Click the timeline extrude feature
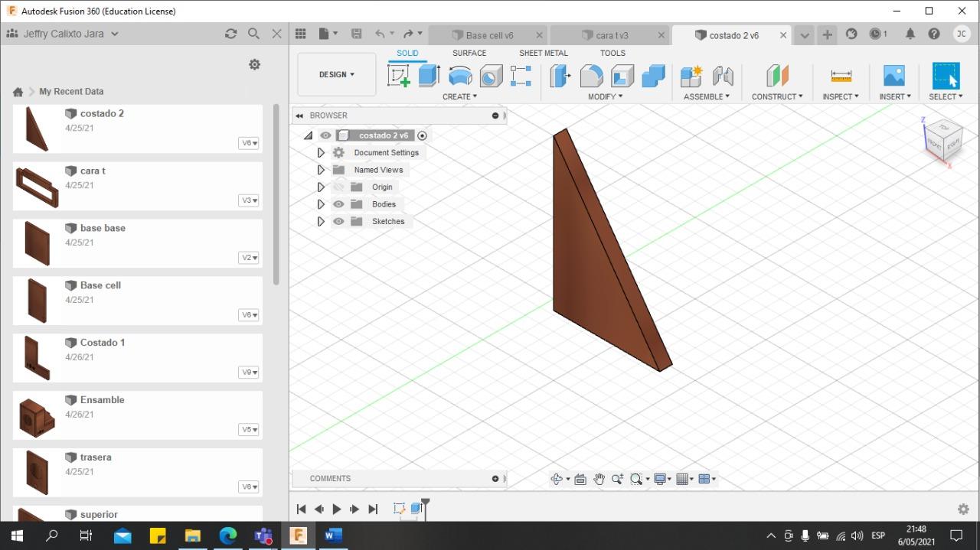This screenshot has width=980, height=550. point(416,508)
